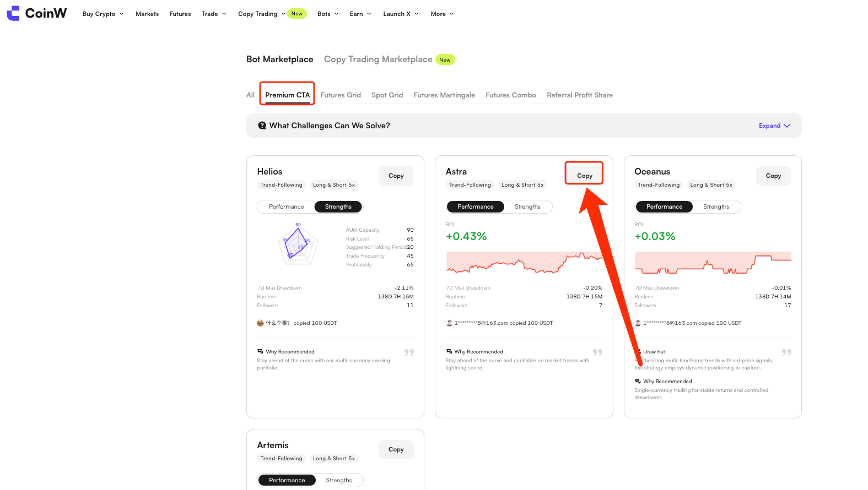Click the Trend-Following tag in Oceanus card
This screenshot has width=868, height=490.
pyautogui.click(x=659, y=185)
